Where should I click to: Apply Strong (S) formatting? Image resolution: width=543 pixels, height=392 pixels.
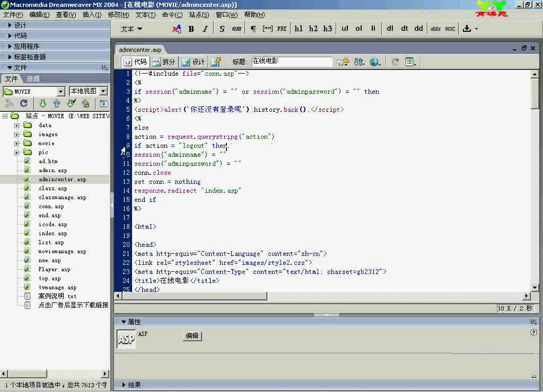coord(222,29)
